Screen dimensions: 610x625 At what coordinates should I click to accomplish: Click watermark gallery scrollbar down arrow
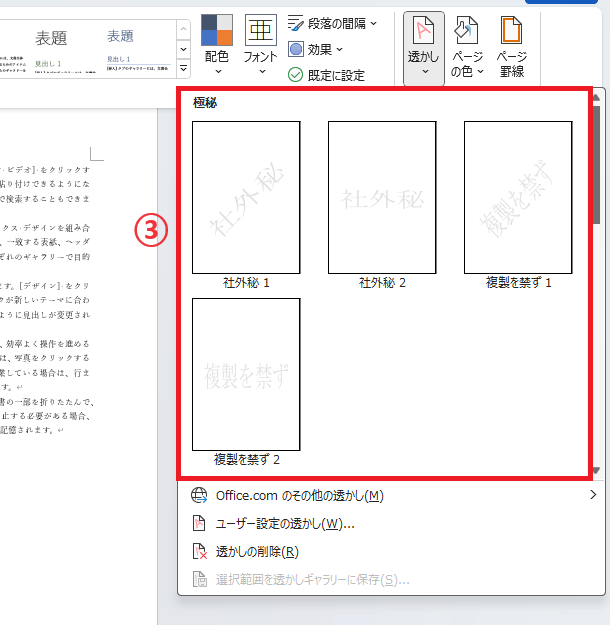pos(596,471)
